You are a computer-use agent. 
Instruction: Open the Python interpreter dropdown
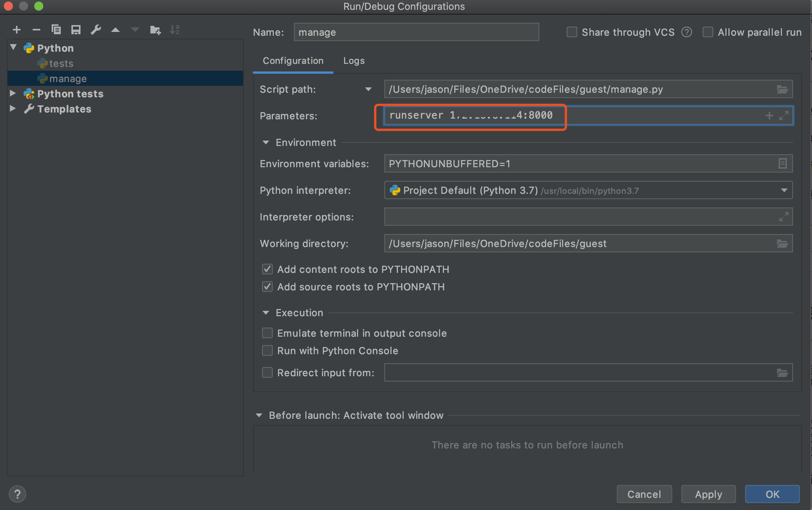[784, 190]
